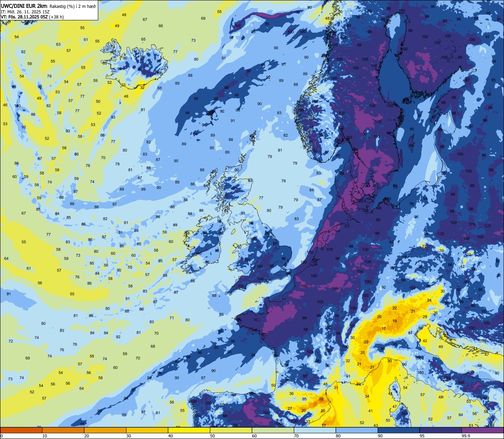The image size is (504, 439).
Task: Click the '10' humidity value over northeastern Spain
Action: point(321,399)
